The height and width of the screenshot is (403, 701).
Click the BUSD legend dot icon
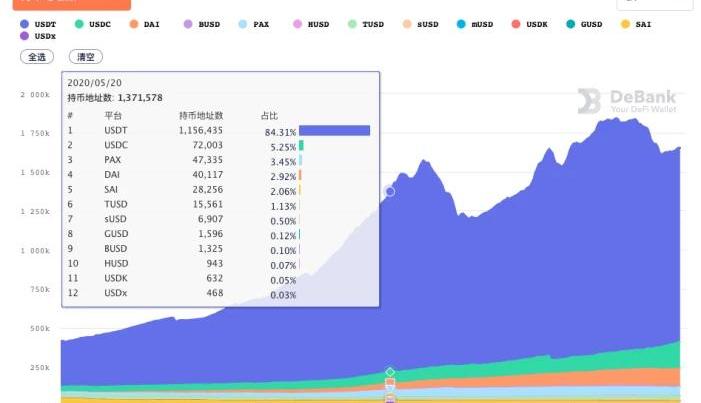(187, 23)
